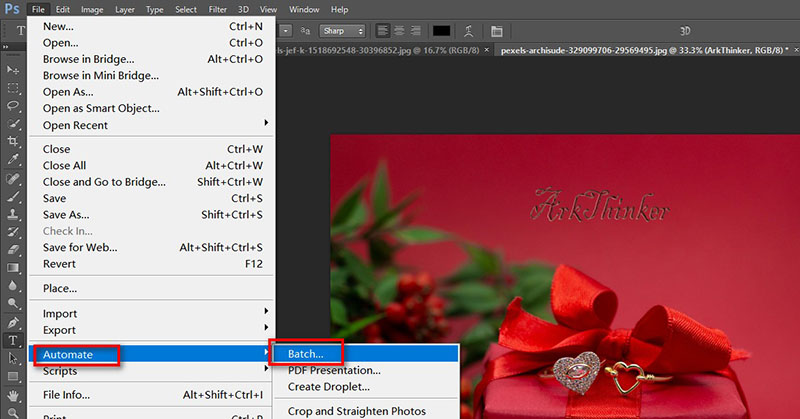Open the 3D menu
Viewport: 800px width, 419px height.
(243, 9)
